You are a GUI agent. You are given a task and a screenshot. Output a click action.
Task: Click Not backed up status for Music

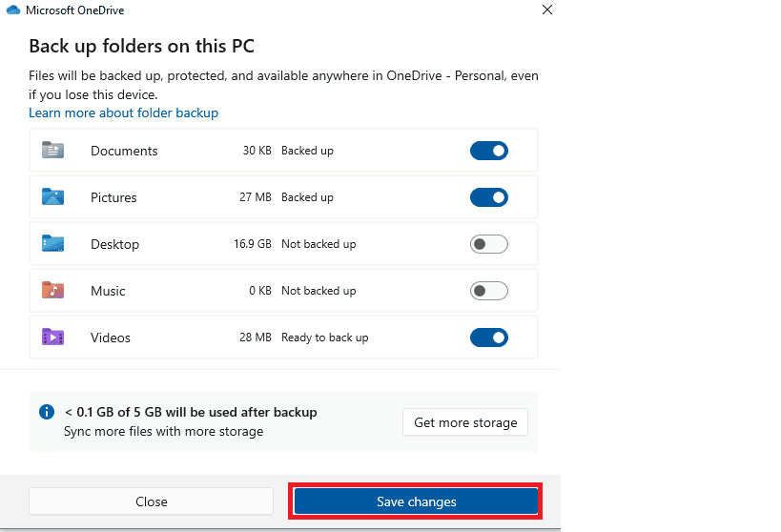point(319,291)
